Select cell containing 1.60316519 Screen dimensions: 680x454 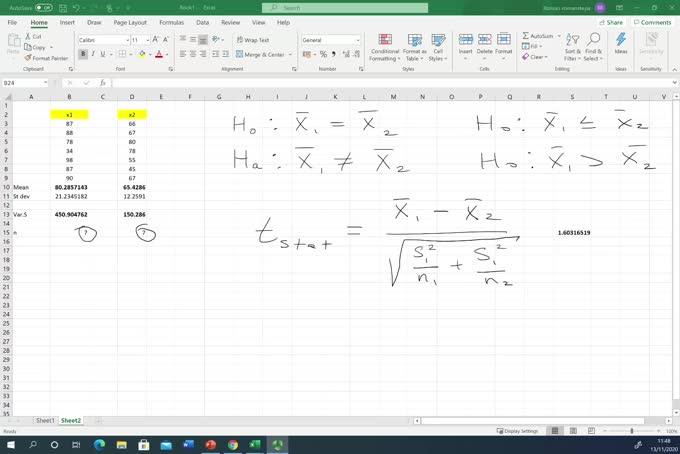click(574, 232)
